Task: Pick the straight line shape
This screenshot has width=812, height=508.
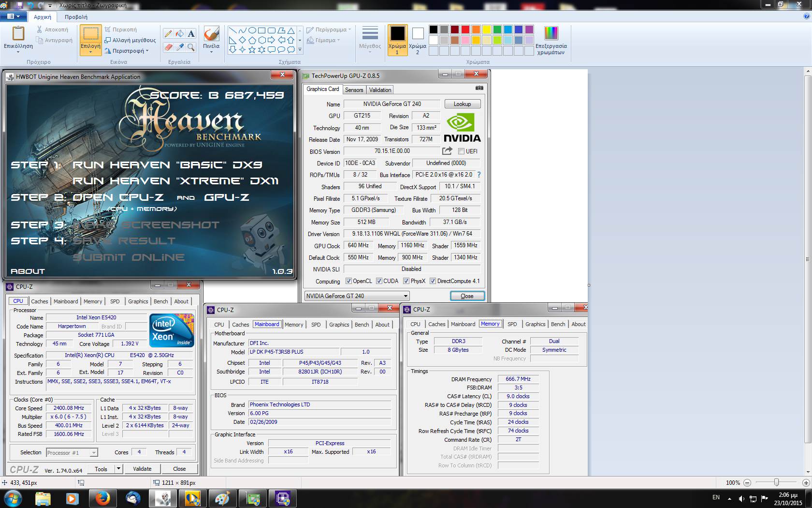Action: [x=232, y=30]
